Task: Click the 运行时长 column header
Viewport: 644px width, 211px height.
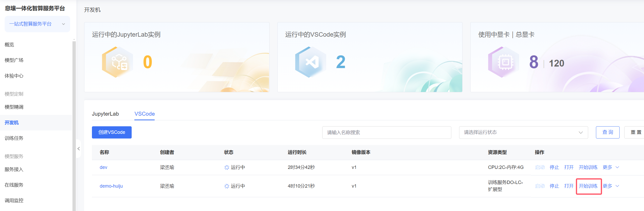Action: (x=297, y=152)
